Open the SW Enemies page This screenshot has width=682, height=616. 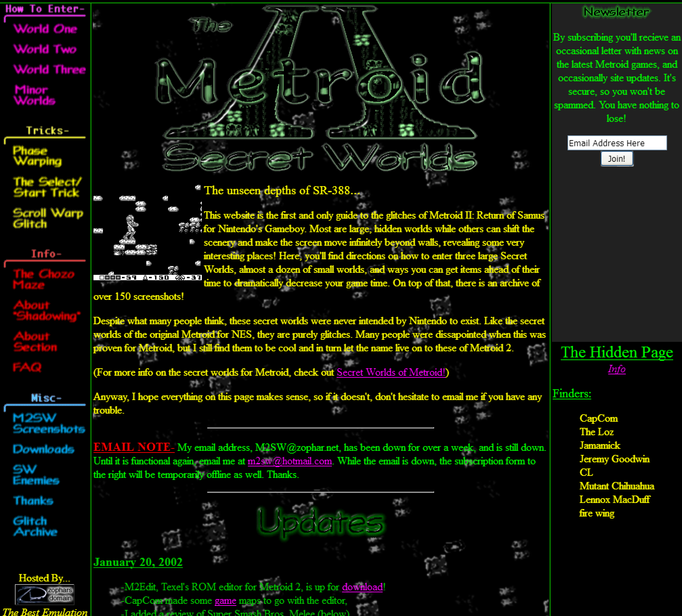pos(36,475)
